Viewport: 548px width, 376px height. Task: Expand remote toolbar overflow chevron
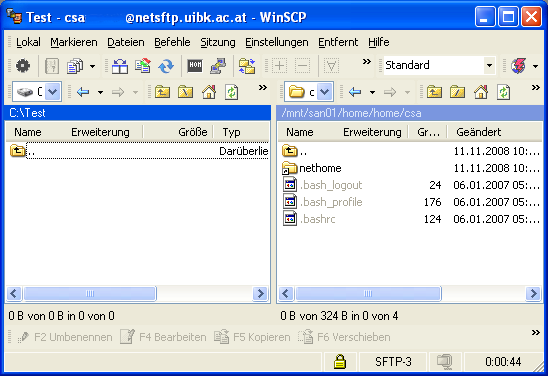535,88
